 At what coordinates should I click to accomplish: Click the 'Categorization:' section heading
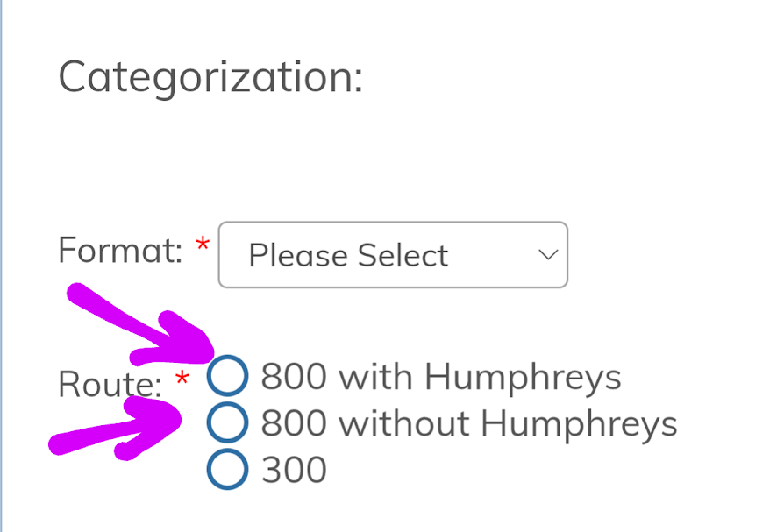211,77
